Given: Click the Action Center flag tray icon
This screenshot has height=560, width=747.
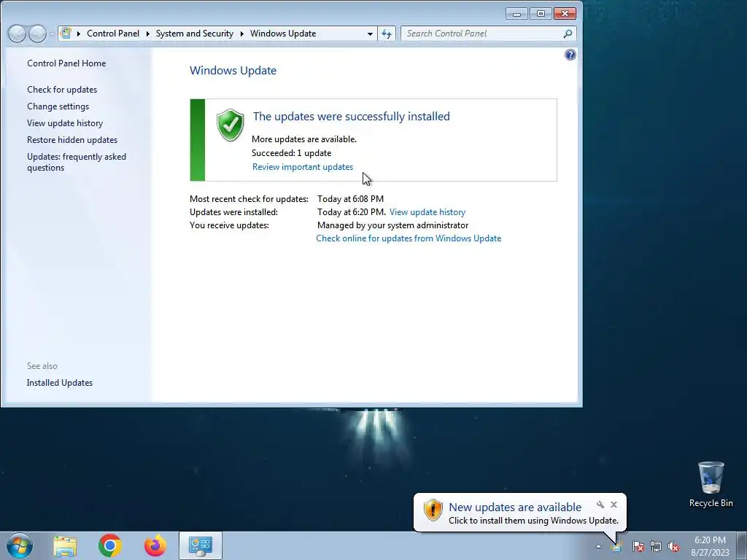Looking at the screenshot, I should click(x=638, y=546).
